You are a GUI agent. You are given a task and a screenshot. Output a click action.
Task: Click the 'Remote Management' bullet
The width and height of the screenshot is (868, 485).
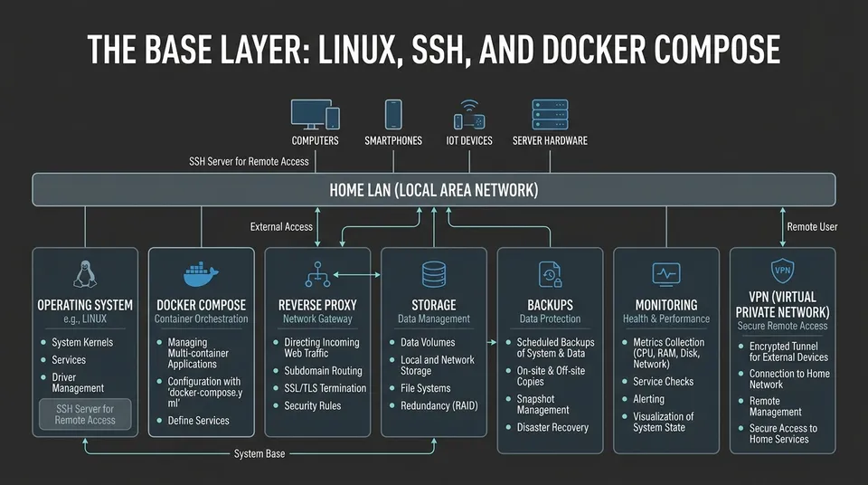[x=775, y=406]
